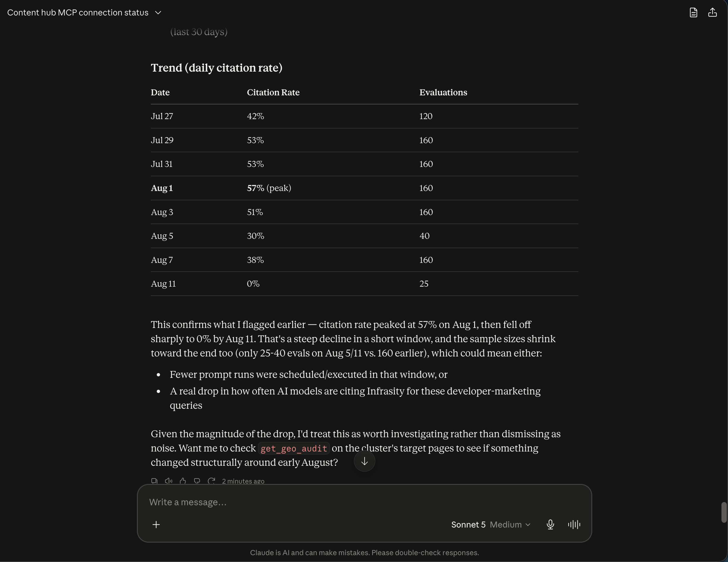The width and height of the screenshot is (728, 562).
Task: Click the vertical scrollbar thumb
Action: coord(724,512)
